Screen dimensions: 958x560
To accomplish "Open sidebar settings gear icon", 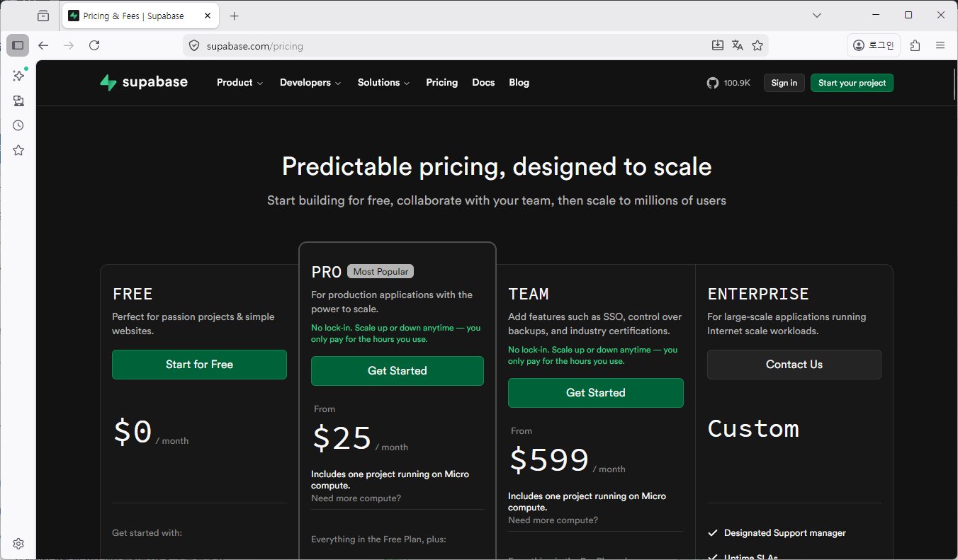I will (x=18, y=544).
